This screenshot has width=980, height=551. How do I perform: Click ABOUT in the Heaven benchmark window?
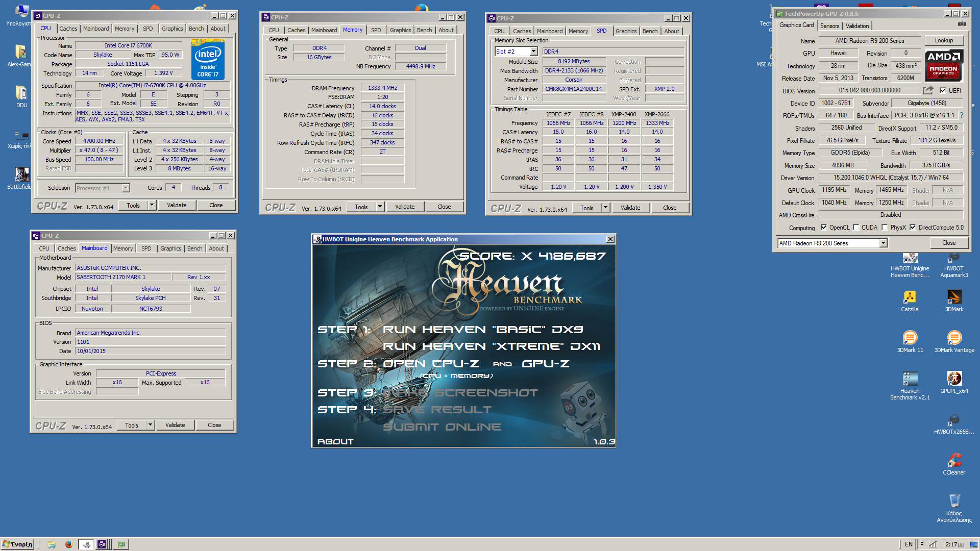pyautogui.click(x=335, y=442)
